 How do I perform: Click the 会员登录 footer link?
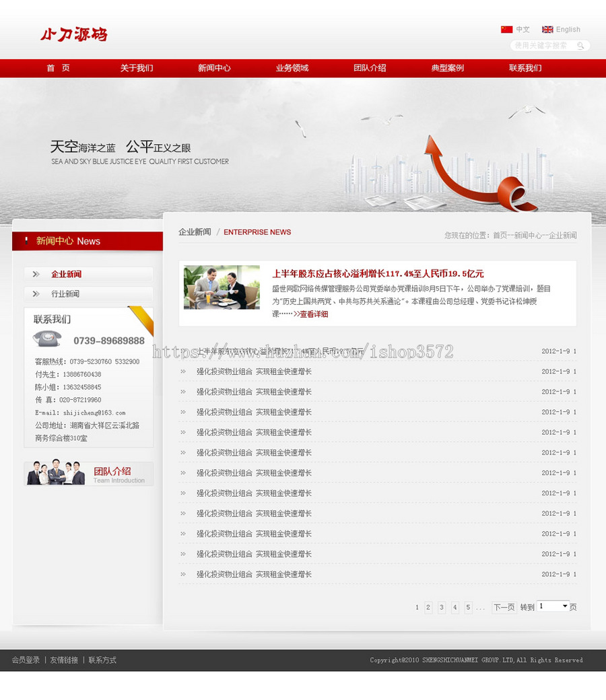pyautogui.click(x=25, y=660)
